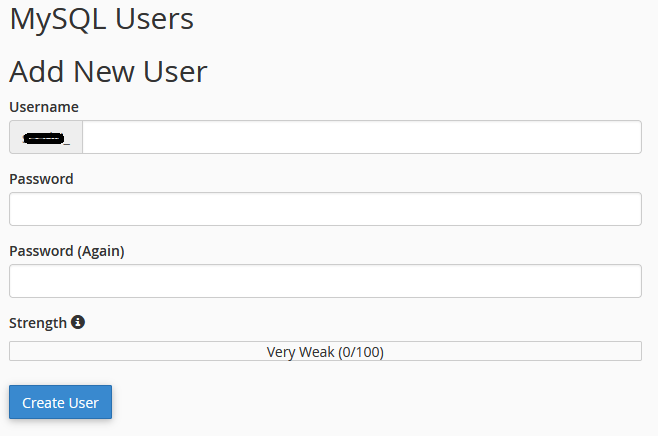Submit the form via Create User

(x=60, y=402)
